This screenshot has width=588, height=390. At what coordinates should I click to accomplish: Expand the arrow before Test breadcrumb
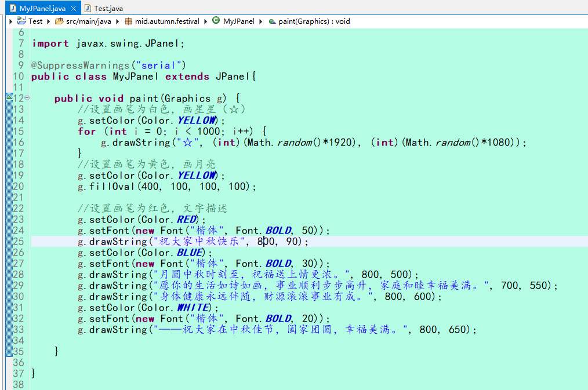tap(11, 21)
